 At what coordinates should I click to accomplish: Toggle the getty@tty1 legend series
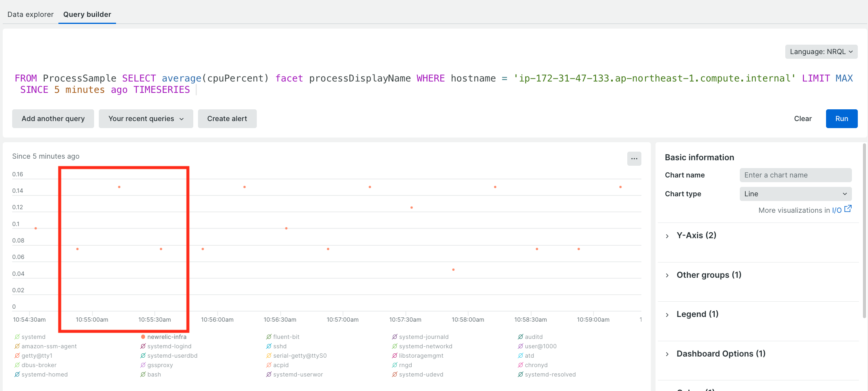34,356
